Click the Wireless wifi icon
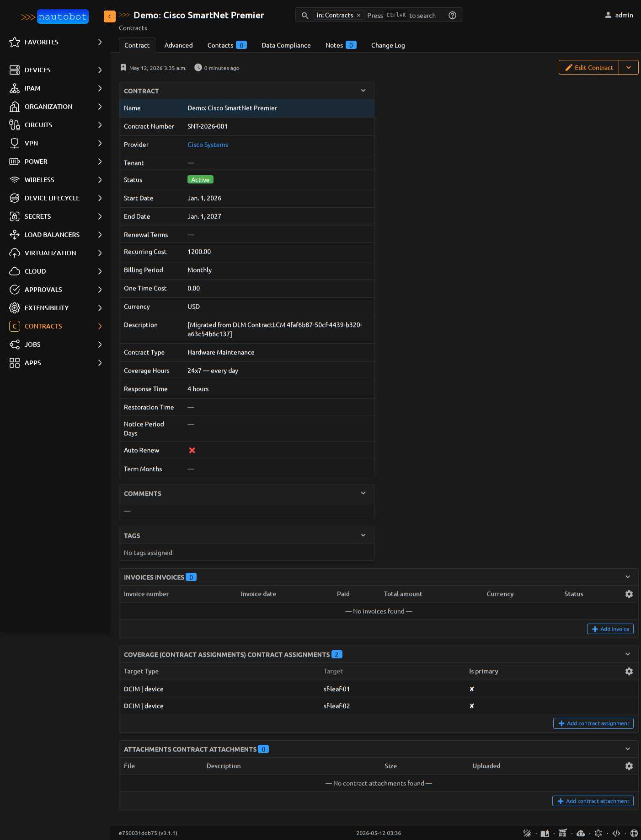Image resolution: width=641 pixels, height=840 pixels. pyautogui.click(x=15, y=180)
